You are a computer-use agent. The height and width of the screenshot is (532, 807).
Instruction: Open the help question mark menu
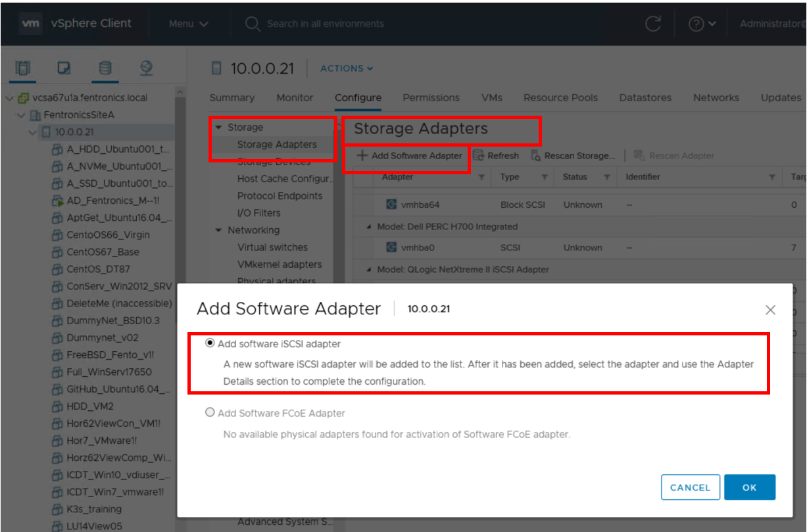tap(702, 24)
